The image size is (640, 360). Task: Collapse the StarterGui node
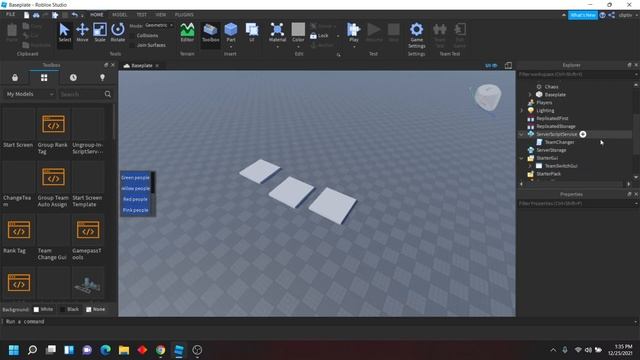click(x=522, y=158)
